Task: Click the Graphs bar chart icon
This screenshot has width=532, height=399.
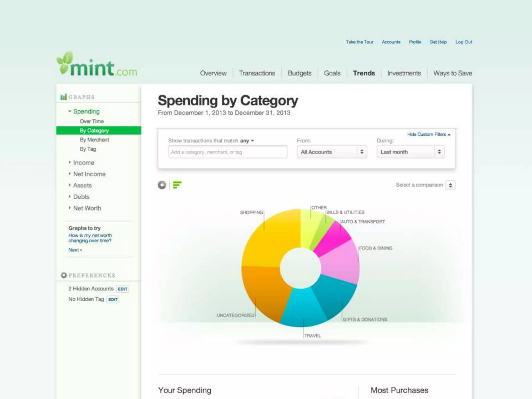Action: 63,97
